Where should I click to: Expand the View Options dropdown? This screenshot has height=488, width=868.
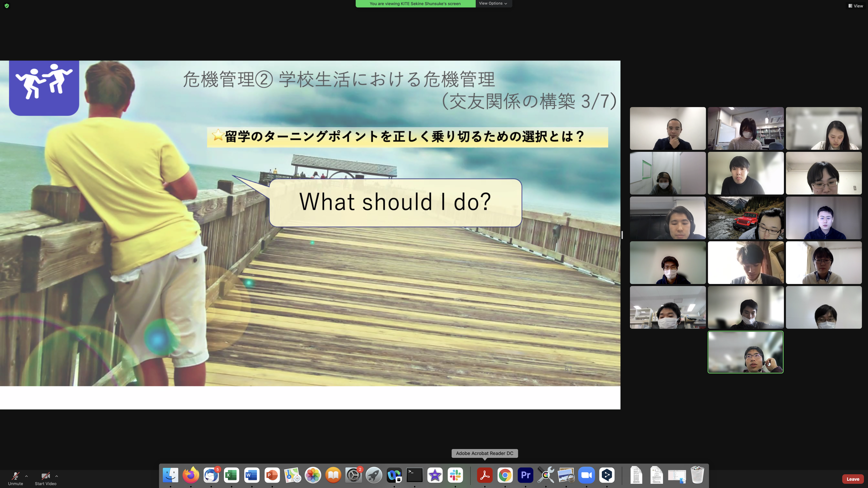[493, 3]
